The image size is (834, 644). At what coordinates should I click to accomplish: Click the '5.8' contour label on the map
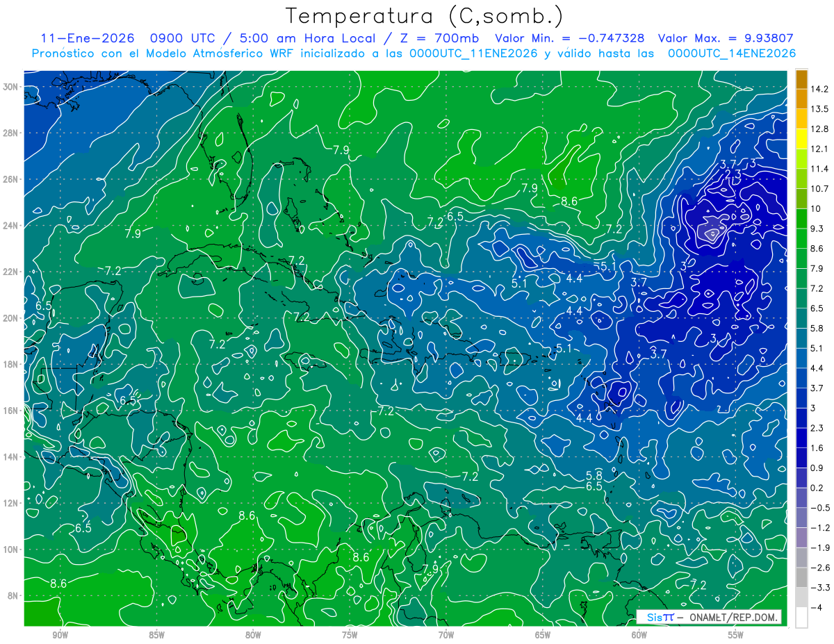pyautogui.click(x=594, y=475)
